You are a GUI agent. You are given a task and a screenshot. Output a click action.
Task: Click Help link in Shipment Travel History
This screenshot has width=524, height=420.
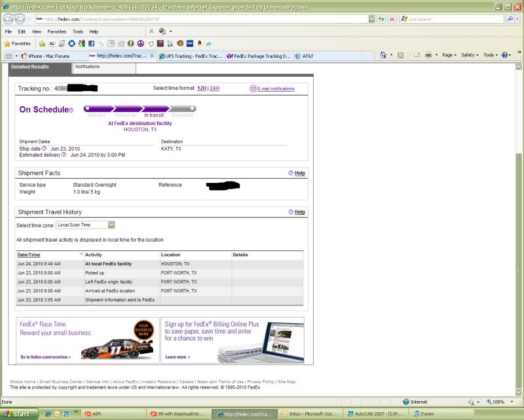300,212
